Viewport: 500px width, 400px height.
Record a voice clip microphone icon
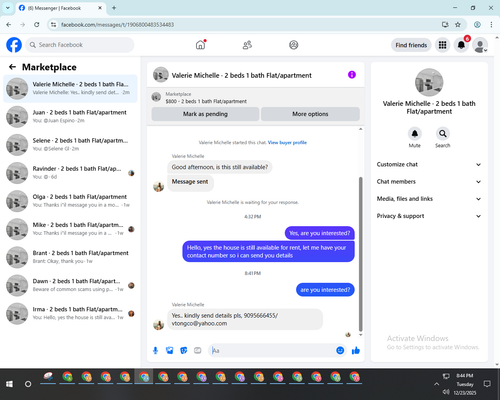[155, 350]
